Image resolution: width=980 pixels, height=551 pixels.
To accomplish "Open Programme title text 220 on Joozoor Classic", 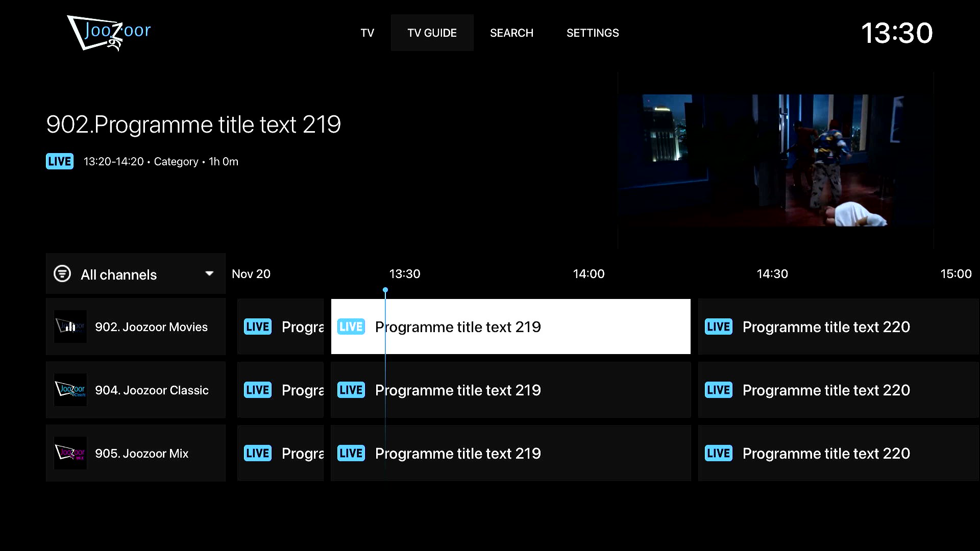I will 839,390.
